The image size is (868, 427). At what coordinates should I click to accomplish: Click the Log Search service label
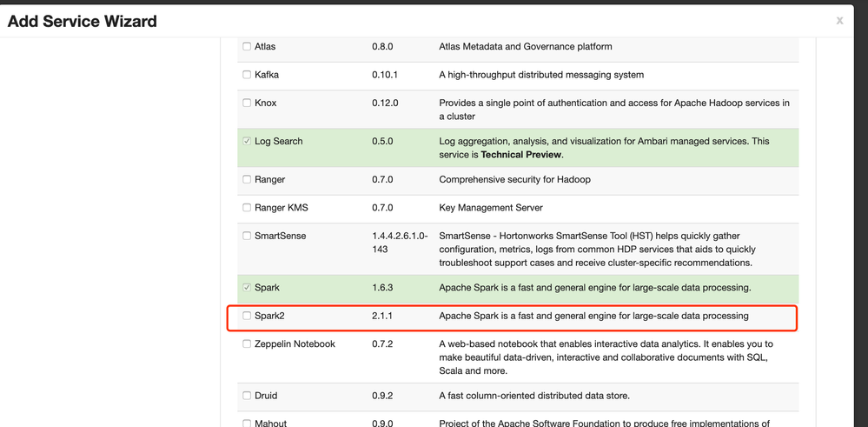(278, 141)
